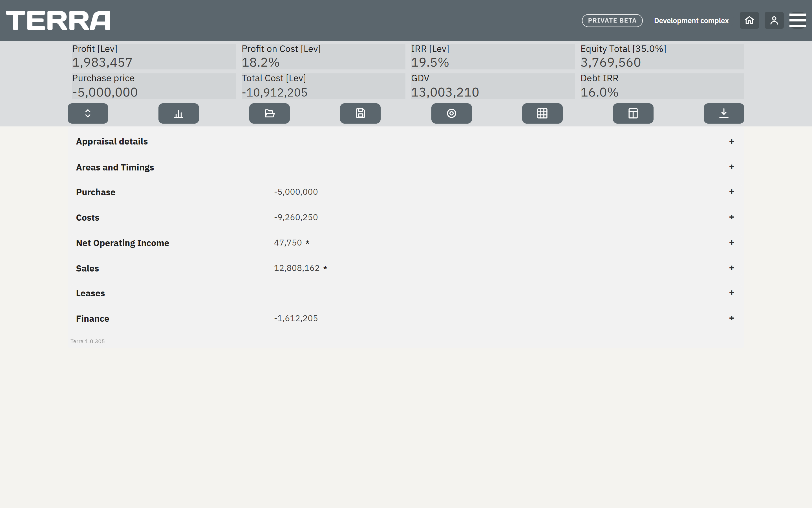Expand the Appraisal details section
Viewport: 812px width, 508px height.
click(731, 141)
